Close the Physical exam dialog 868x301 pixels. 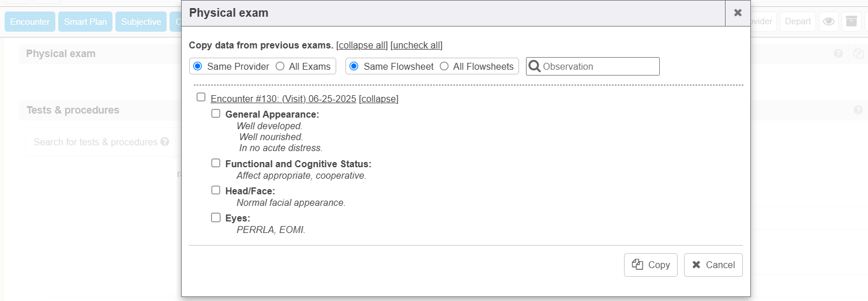coord(738,13)
